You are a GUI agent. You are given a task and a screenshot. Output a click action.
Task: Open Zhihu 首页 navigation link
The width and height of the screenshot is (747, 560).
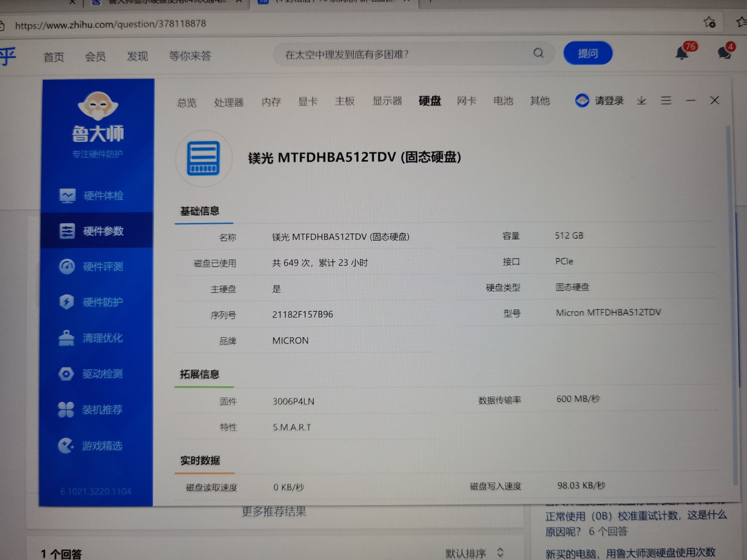coord(54,57)
